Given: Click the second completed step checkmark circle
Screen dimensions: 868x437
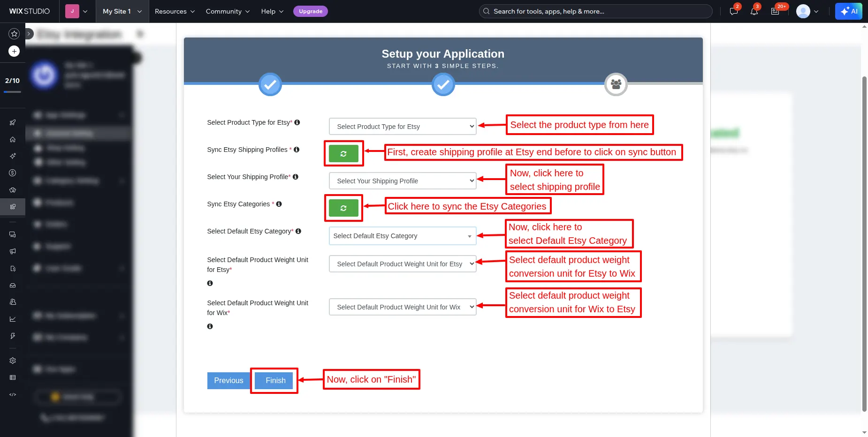Looking at the screenshot, I should tap(443, 84).
